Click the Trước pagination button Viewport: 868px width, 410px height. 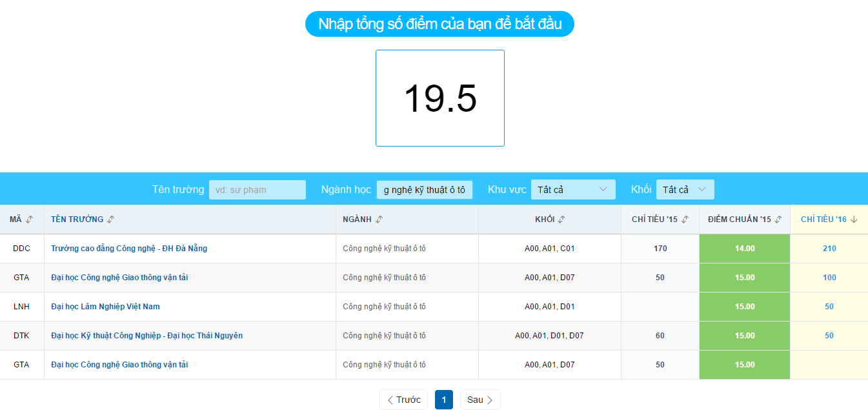click(403, 399)
